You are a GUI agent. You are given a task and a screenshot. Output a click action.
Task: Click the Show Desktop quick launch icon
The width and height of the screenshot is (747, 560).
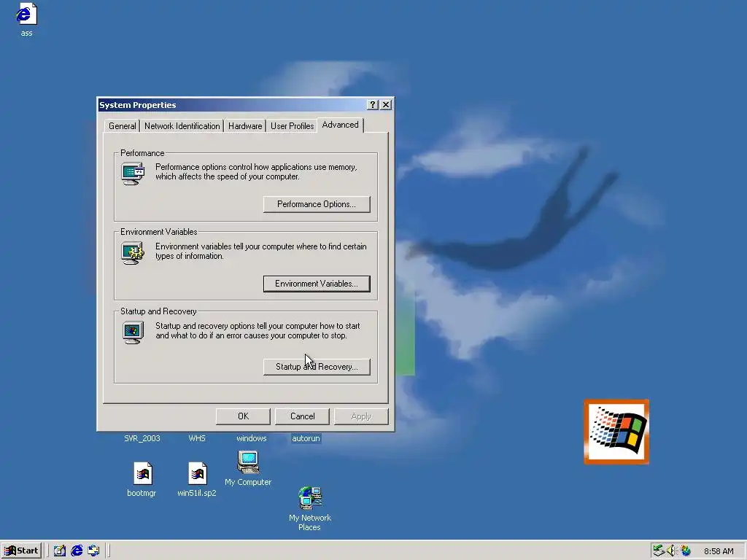tap(60, 551)
